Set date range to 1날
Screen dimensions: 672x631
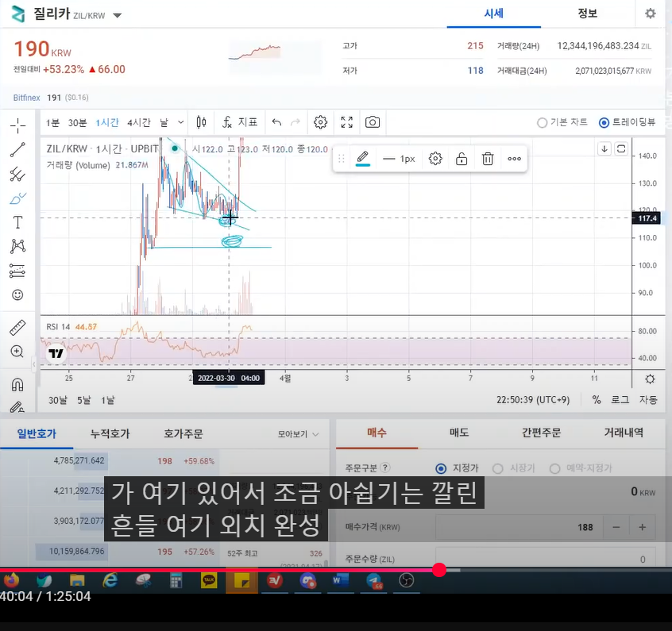108,401
